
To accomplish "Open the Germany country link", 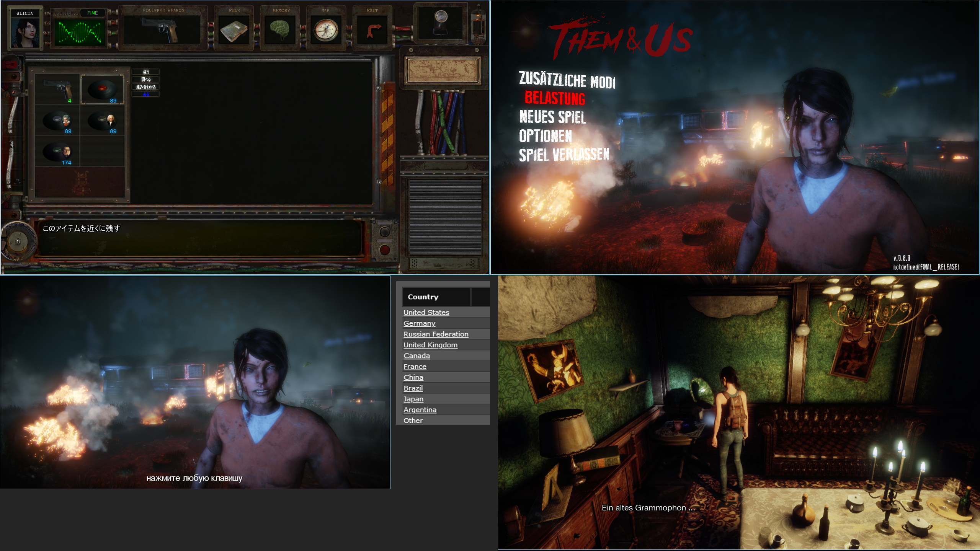I will pyautogui.click(x=419, y=323).
